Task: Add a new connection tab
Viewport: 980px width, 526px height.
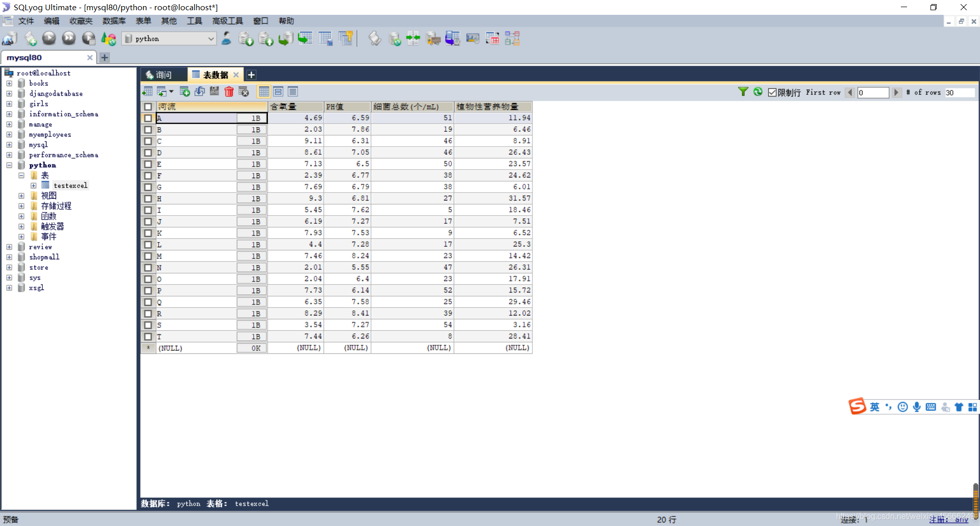Action: coord(105,58)
